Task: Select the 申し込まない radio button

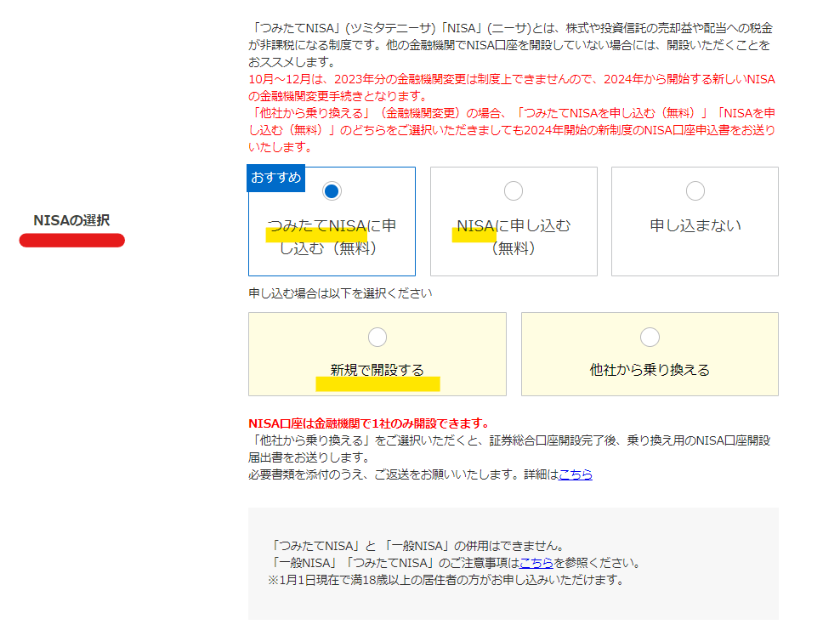Action: tap(695, 191)
